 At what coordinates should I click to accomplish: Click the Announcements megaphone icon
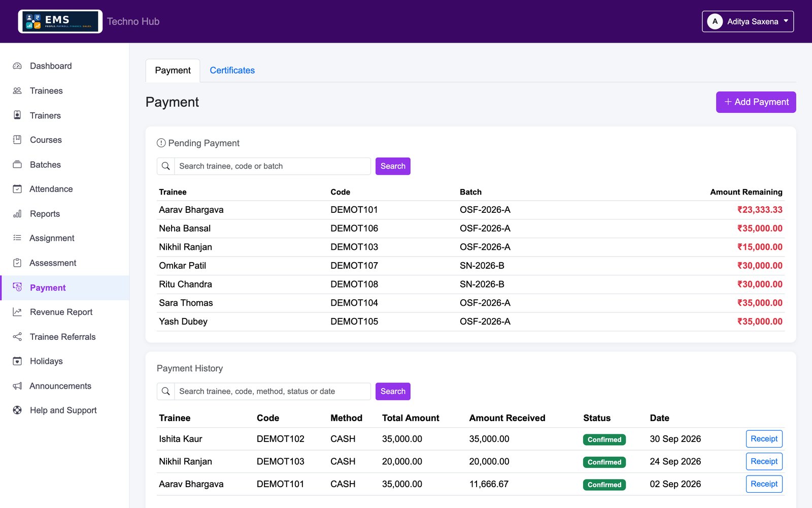click(17, 386)
